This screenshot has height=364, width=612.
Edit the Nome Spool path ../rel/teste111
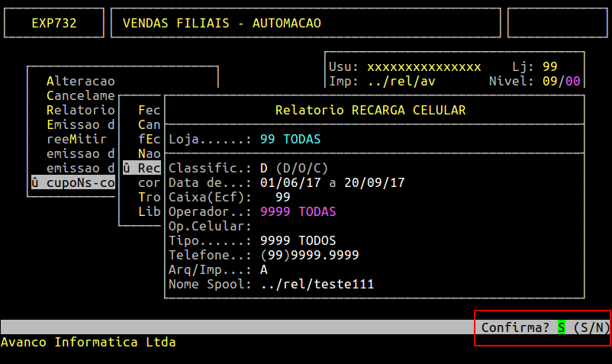click(317, 284)
